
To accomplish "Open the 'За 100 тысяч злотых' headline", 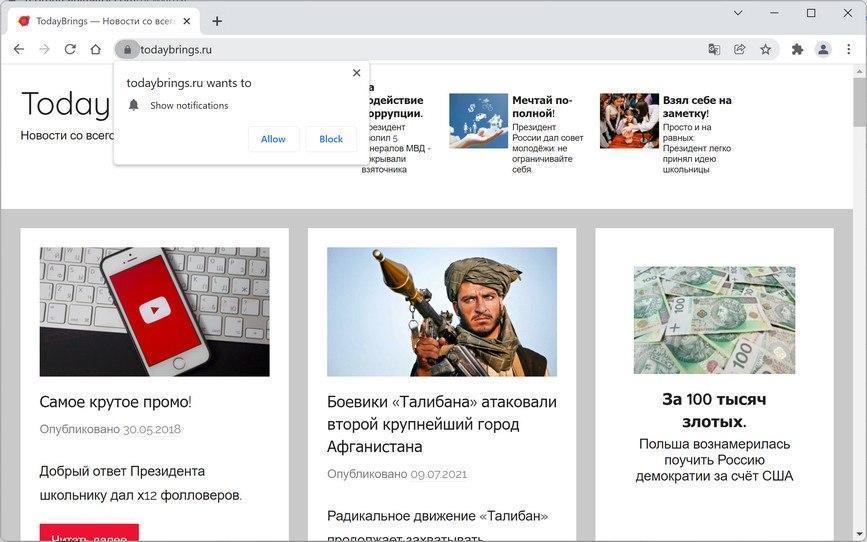I will coord(714,410).
